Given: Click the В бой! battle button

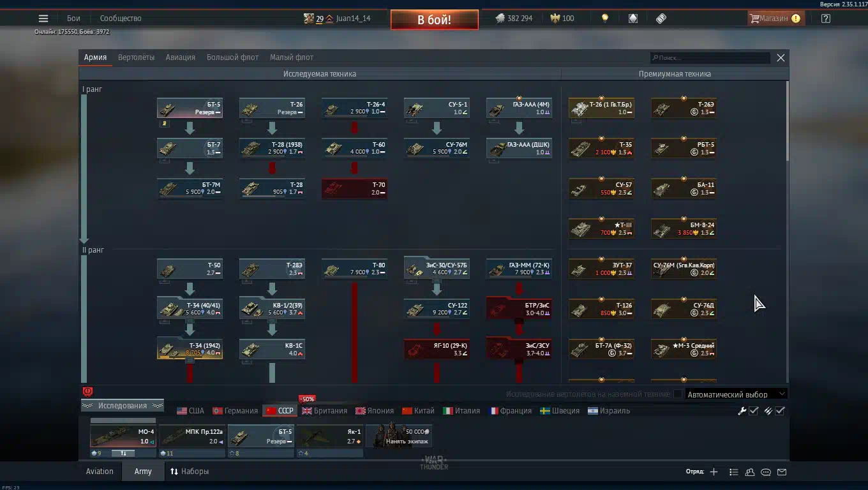Looking at the screenshot, I should 435,20.
